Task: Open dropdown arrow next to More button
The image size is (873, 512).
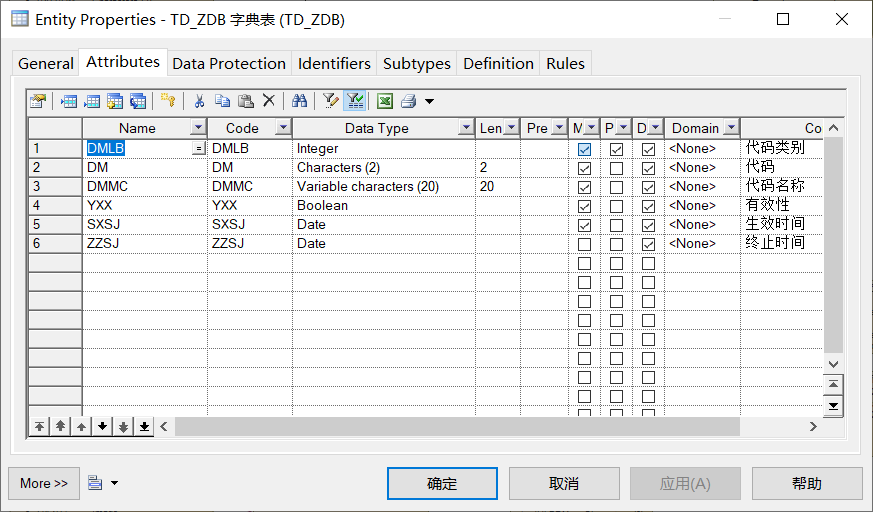Action: pyautogui.click(x=114, y=483)
